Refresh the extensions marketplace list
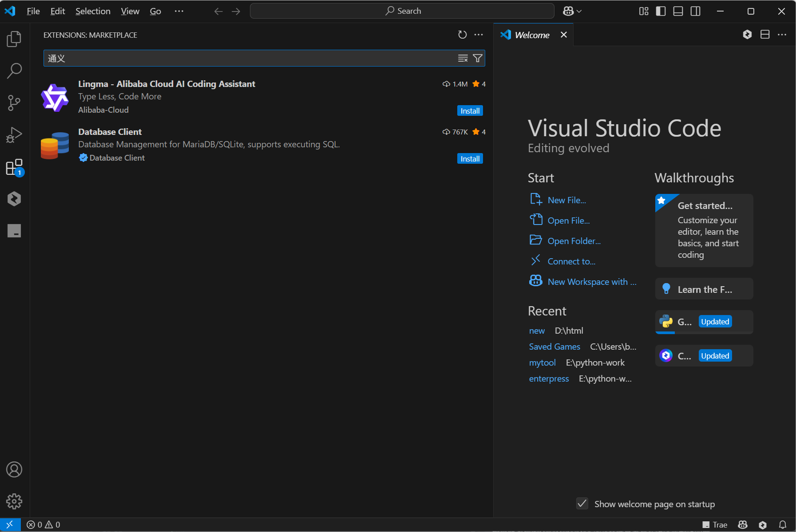Screen dimensions: 796x532 coord(463,35)
